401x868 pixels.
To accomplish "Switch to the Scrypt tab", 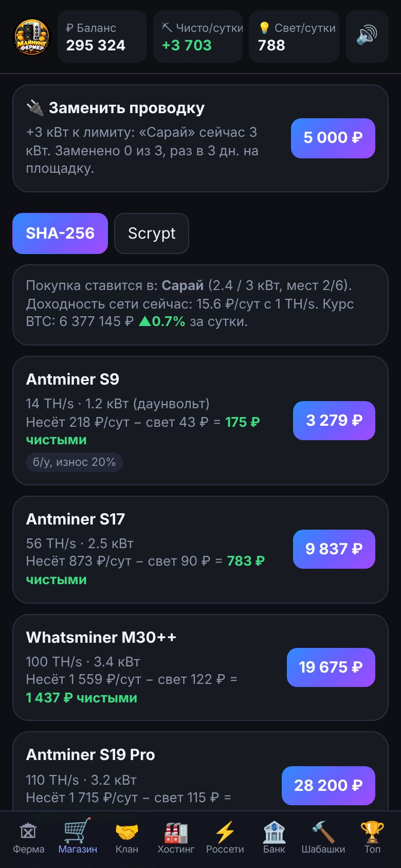I will tap(152, 233).
